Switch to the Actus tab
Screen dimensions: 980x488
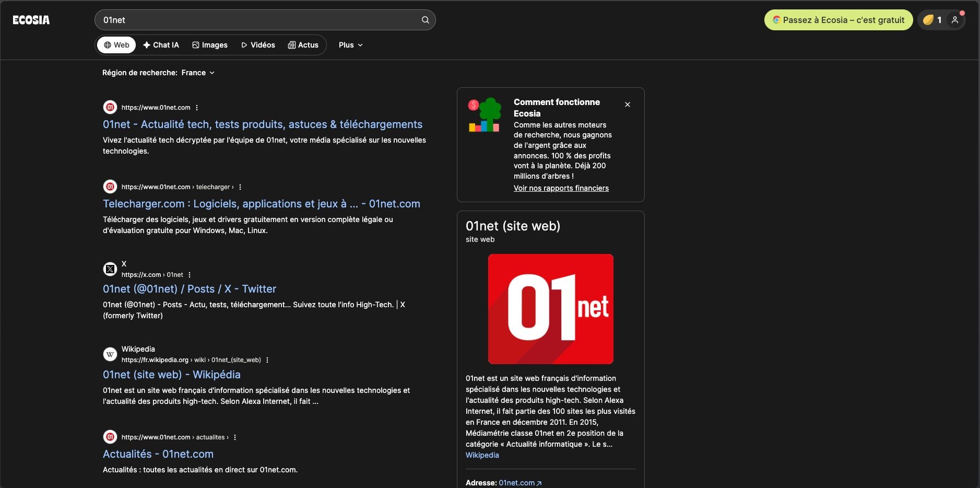303,45
